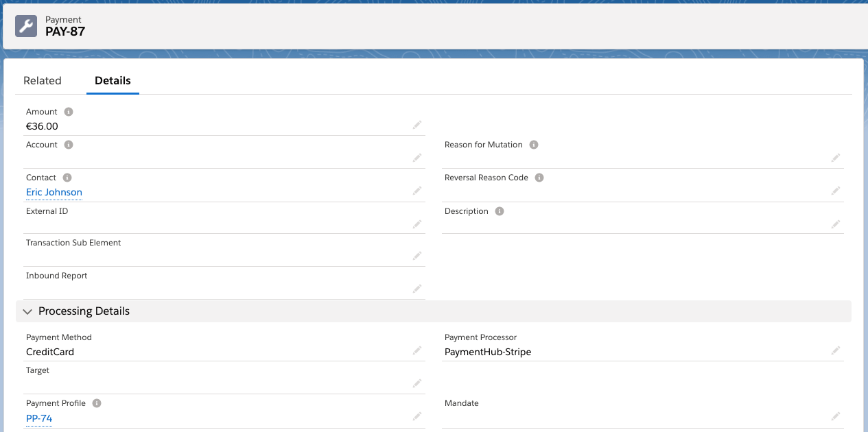Click edit pencil for Inbound Report

pyautogui.click(x=417, y=289)
